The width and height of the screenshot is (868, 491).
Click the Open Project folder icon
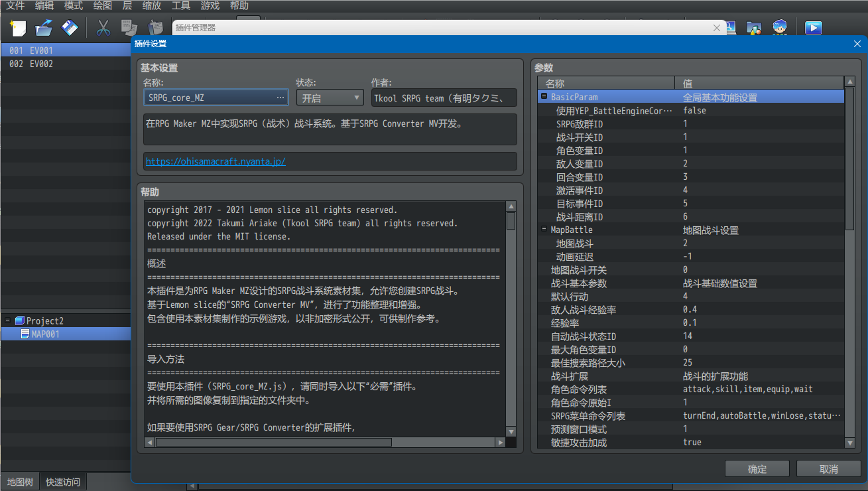pyautogui.click(x=44, y=28)
